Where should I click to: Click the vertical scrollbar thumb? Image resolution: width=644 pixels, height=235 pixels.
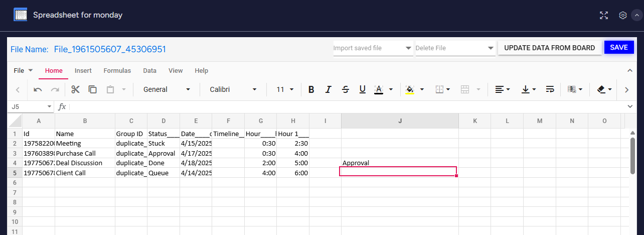click(632, 156)
